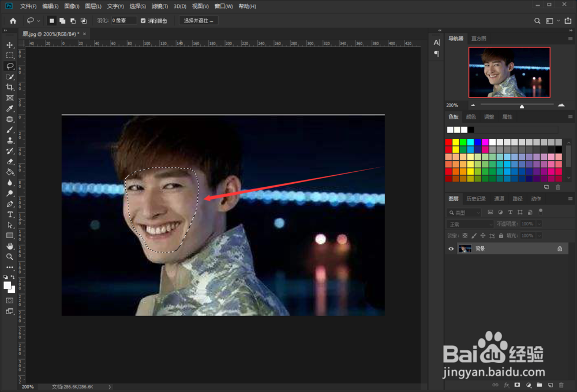Choose Subtract from Selection mode
This screenshot has width=577, height=392.
click(x=73, y=21)
